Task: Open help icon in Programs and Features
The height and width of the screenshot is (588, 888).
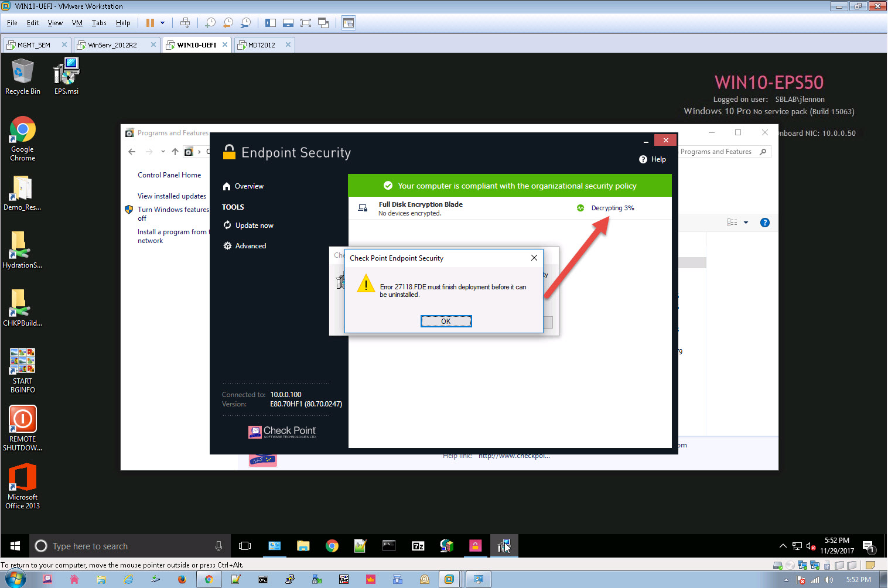Action: (x=764, y=223)
